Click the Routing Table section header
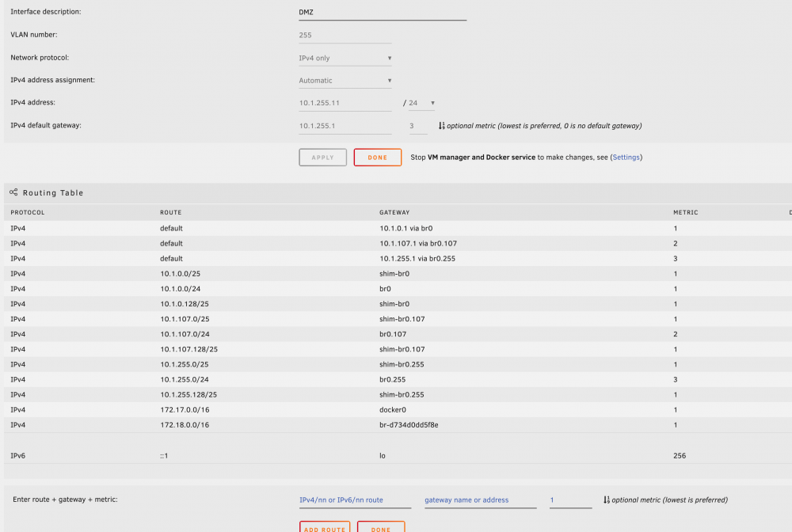 click(x=398, y=193)
